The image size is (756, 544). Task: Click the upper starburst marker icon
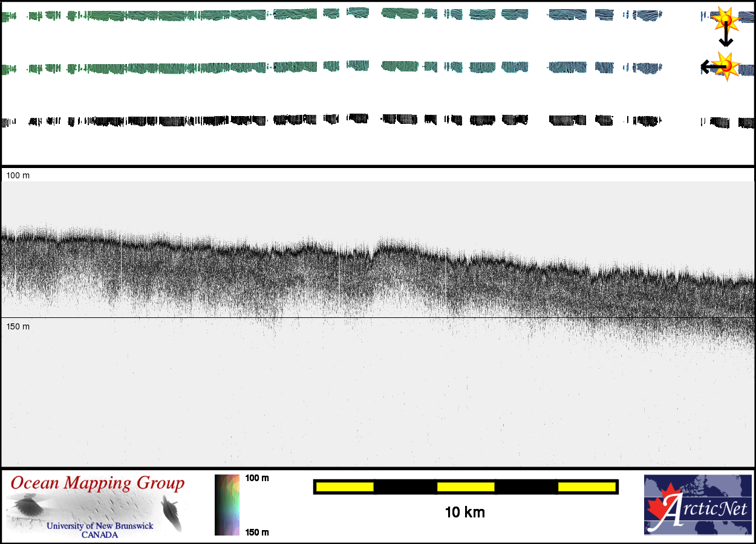pyautogui.click(x=724, y=21)
